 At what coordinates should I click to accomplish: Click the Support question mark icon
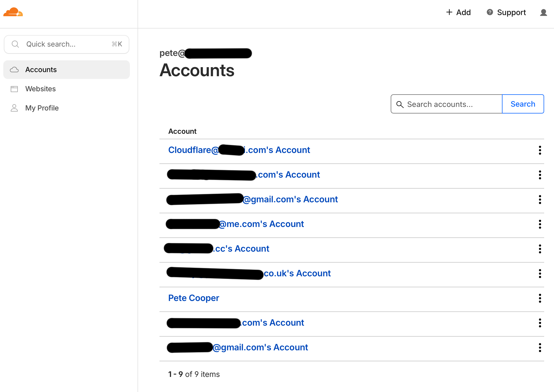[490, 12]
